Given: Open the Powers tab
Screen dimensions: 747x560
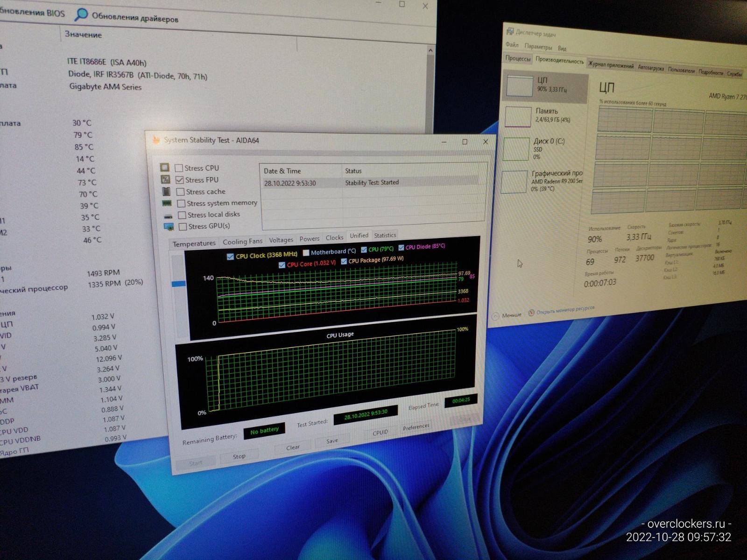Looking at the screenshot, I should [x=310, y=238].
